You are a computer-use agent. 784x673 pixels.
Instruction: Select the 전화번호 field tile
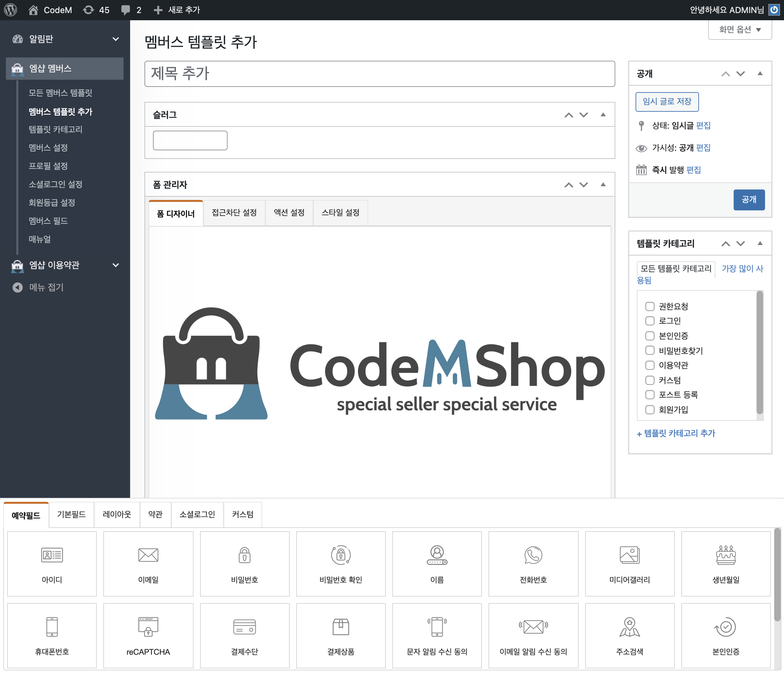[533, 564]
